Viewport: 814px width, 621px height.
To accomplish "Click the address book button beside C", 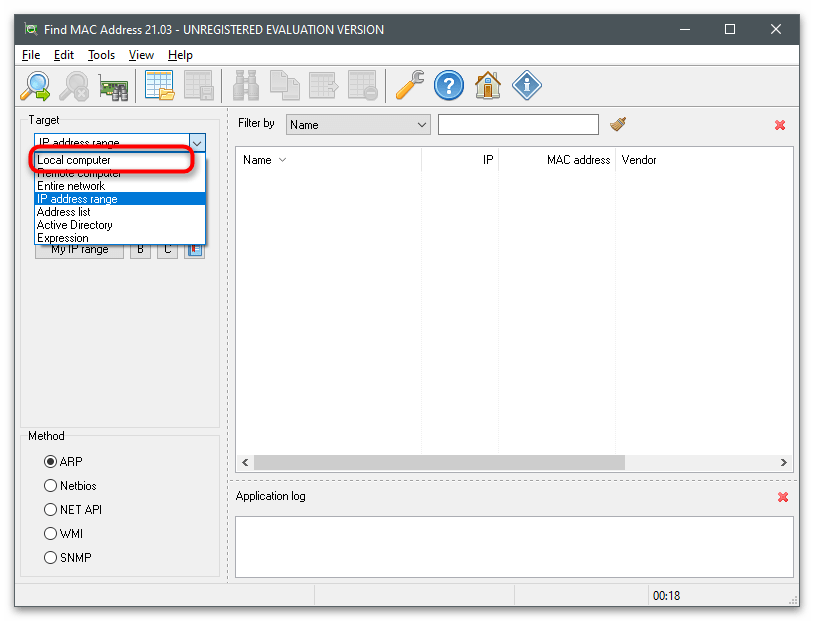I will [x=195, y=251].
